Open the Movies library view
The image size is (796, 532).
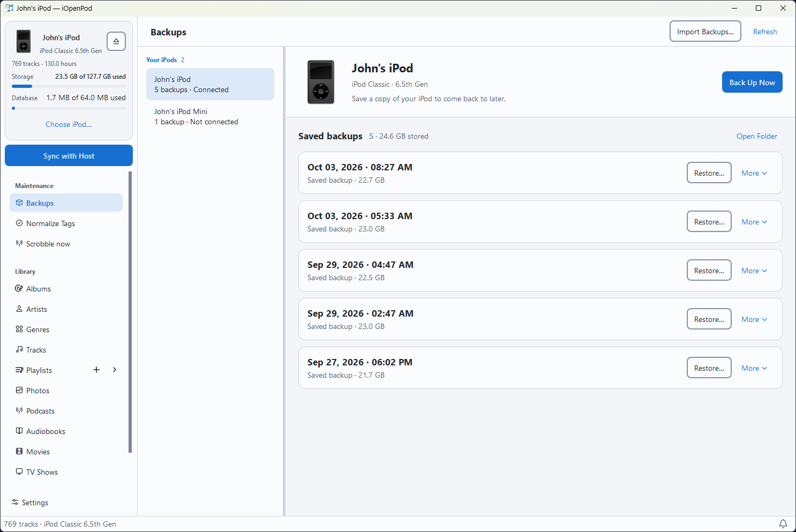tap(66, 452)
